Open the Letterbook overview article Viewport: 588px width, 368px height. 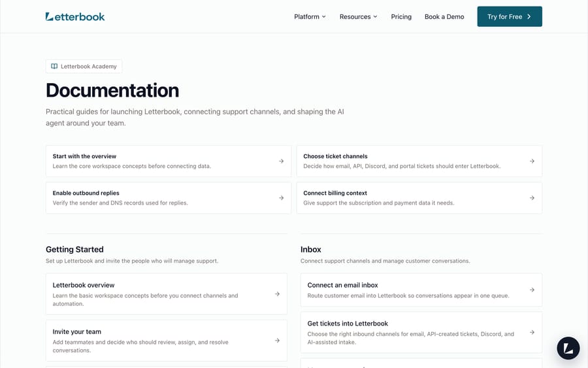pyautogui.click(x=167, y=293)
